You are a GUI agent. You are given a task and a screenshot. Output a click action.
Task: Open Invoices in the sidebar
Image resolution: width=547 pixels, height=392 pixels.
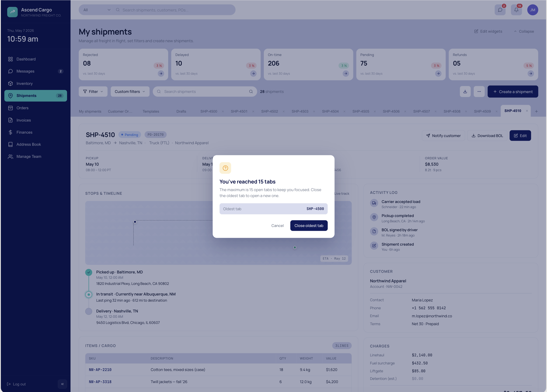tap(35, 120)
